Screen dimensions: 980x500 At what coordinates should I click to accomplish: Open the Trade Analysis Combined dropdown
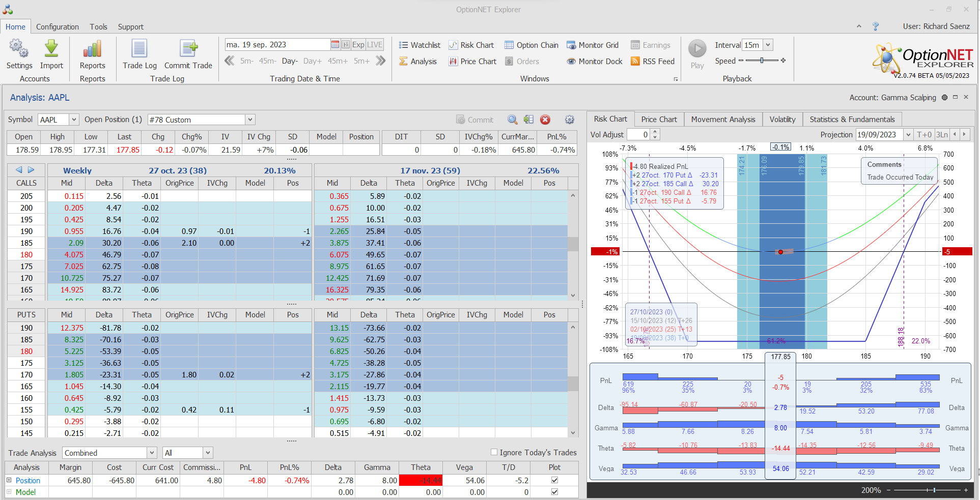pos(152,453)
